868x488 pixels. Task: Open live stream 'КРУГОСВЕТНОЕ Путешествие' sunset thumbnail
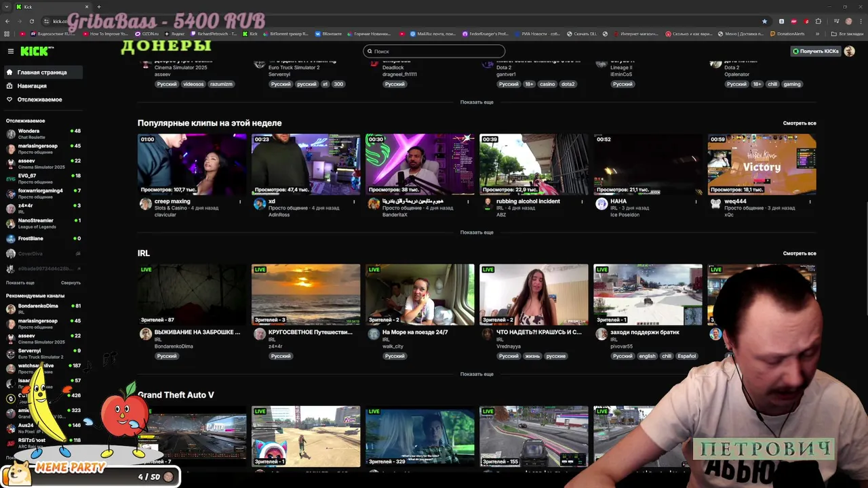[306, 295]
